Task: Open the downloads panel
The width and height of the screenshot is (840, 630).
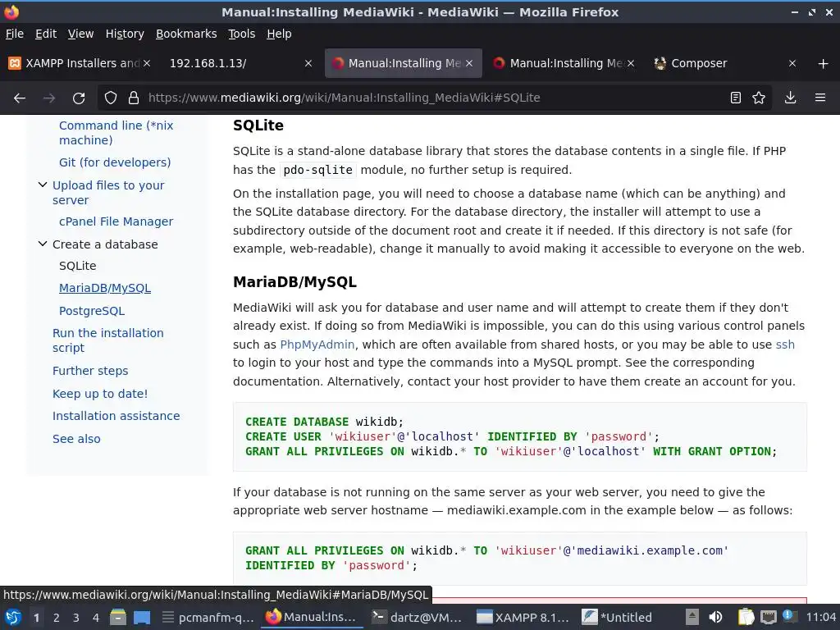Action: coord(790,98)
